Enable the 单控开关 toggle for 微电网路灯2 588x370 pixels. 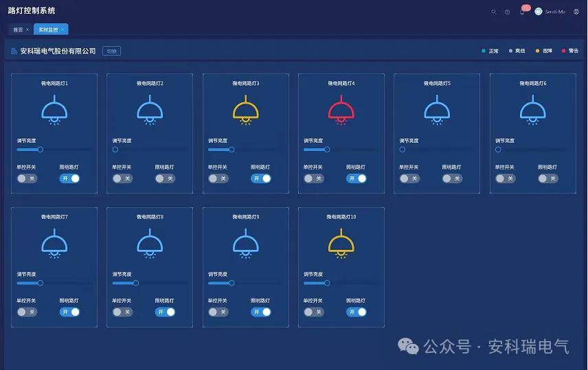click(122, 178)
